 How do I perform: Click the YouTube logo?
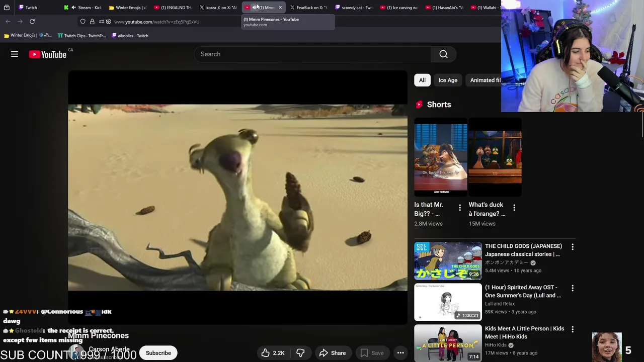click(48, 54)
